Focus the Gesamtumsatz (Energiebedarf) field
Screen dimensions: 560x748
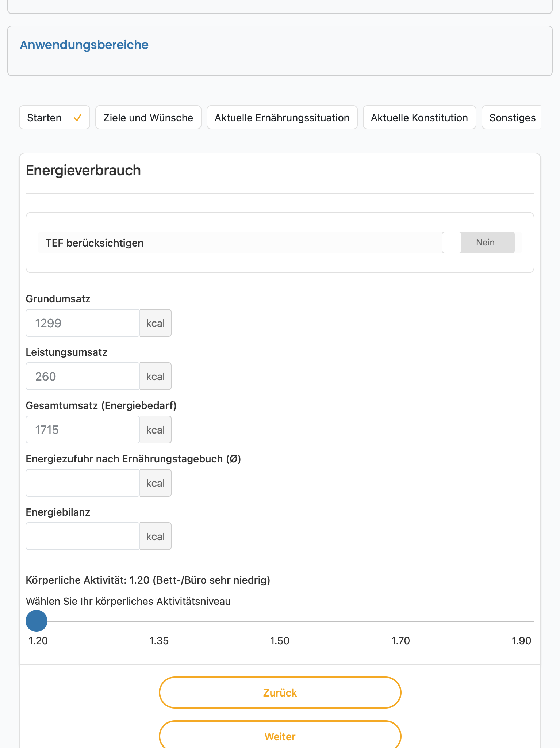click(83, 430)
